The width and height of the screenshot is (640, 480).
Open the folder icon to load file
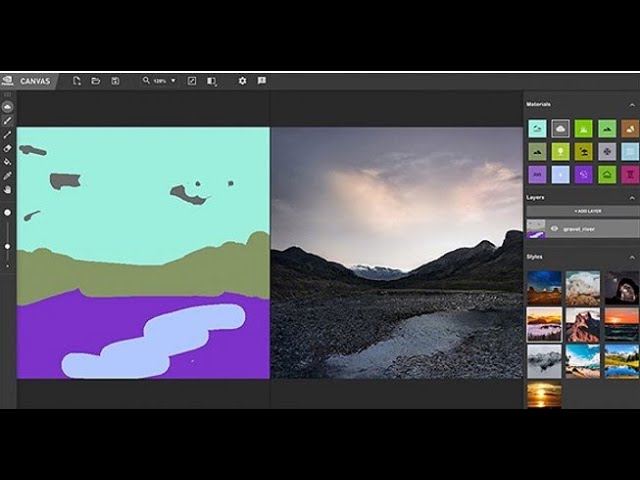tap(96, 81)
